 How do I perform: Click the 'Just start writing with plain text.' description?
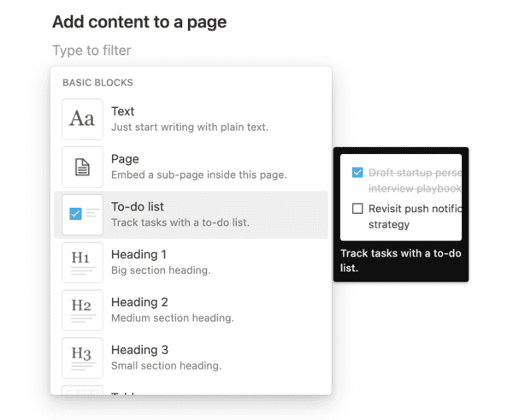click(x=190, y=127)
